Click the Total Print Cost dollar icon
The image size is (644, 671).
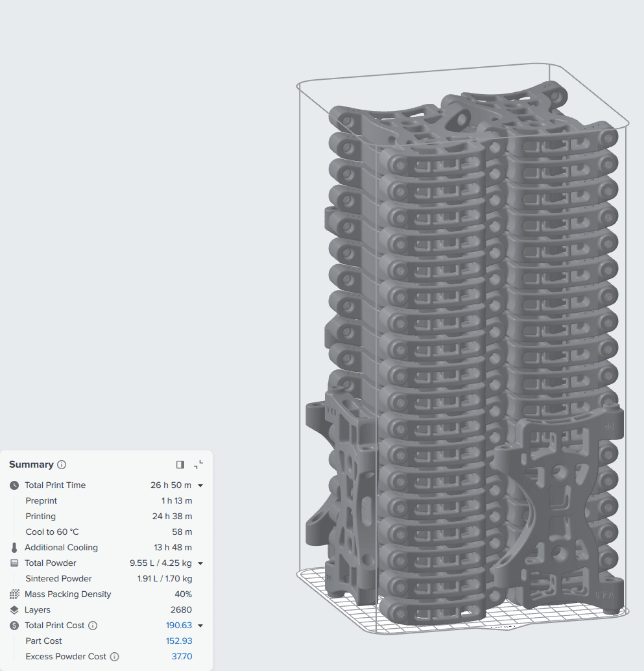14,626
